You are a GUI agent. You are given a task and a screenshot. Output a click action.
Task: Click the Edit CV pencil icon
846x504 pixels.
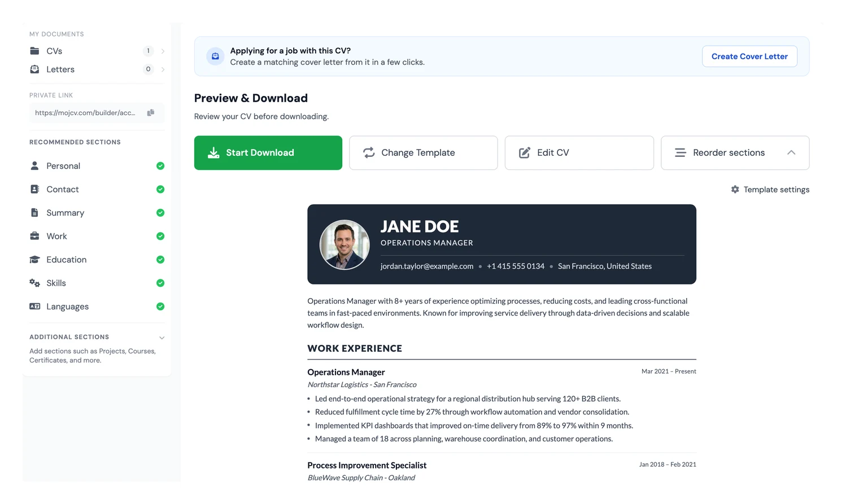point(525,153)
